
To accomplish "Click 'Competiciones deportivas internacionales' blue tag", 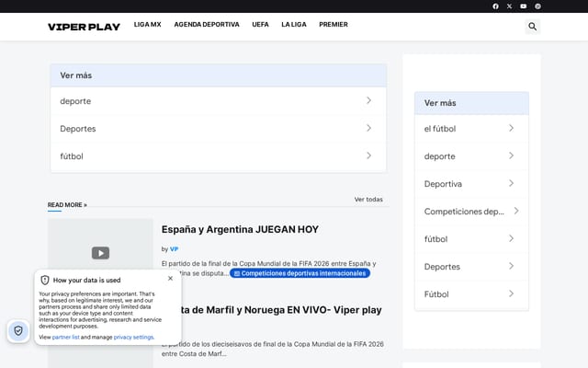I will [x=300, y=273].
